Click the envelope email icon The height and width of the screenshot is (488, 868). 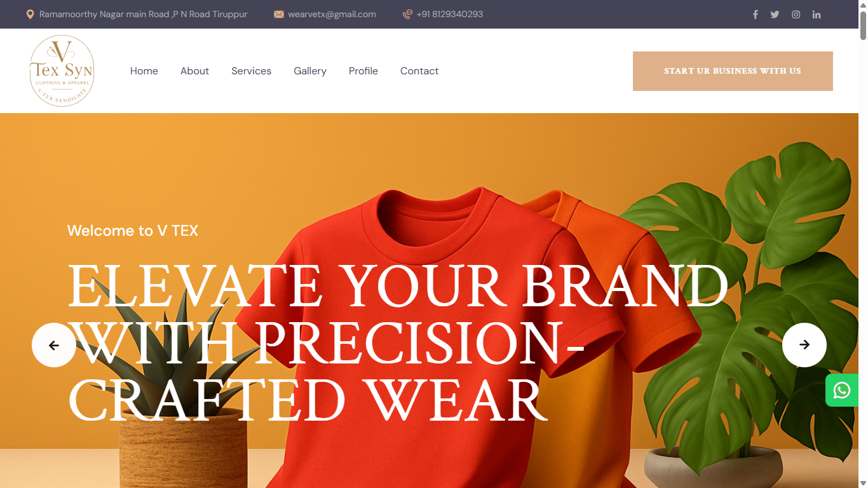tap(279, 14)
